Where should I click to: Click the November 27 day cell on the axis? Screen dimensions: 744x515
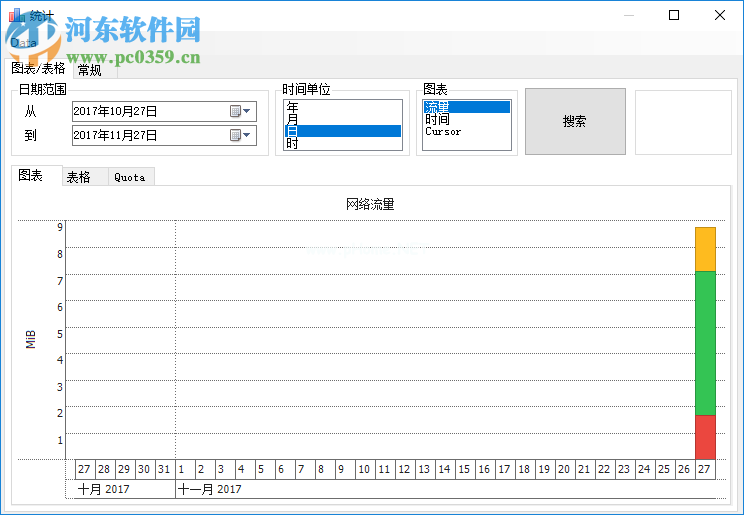pyautogui.click(x=705, y=469)
